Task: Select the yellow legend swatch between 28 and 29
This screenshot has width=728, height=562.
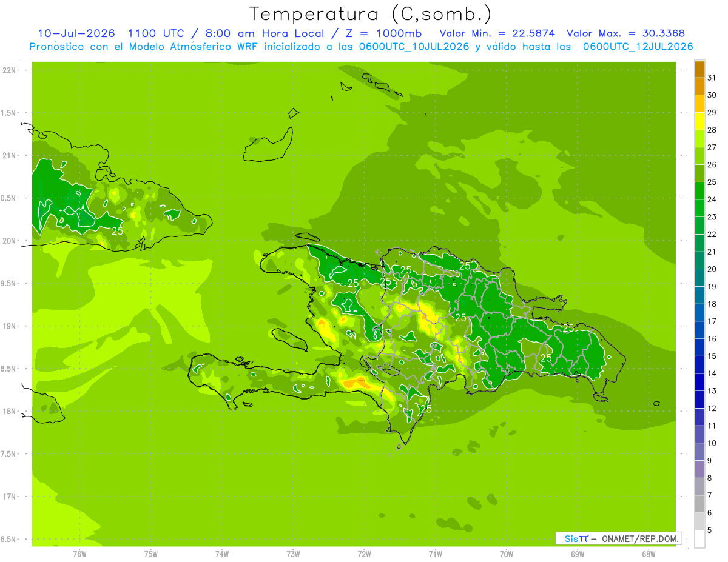Action: (x=699, y=121)
